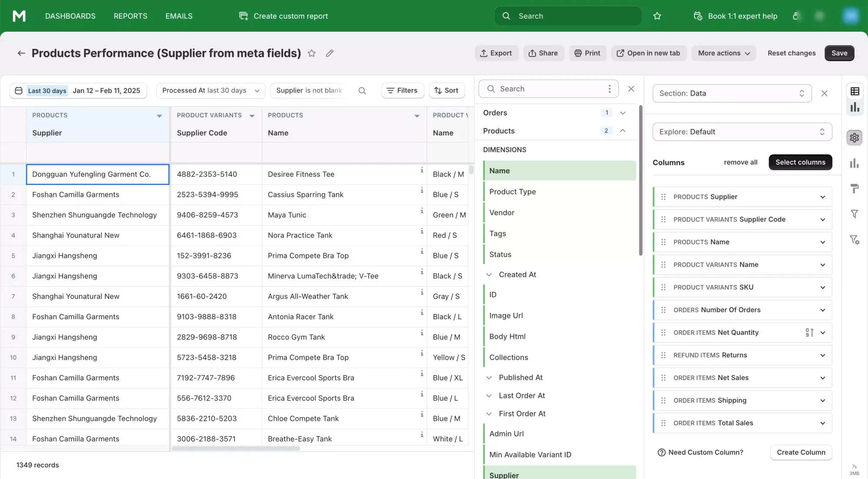This screenshot has width=868, height=479.
Task: Go to the DASHBOARDS menu
Action: coord(70,16)
